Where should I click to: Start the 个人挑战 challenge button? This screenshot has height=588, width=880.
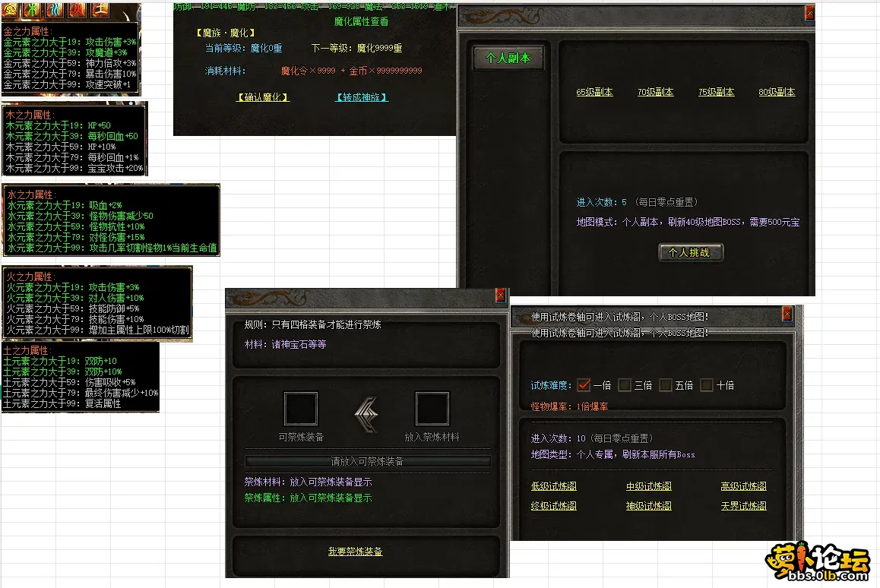tap(690, 252)
